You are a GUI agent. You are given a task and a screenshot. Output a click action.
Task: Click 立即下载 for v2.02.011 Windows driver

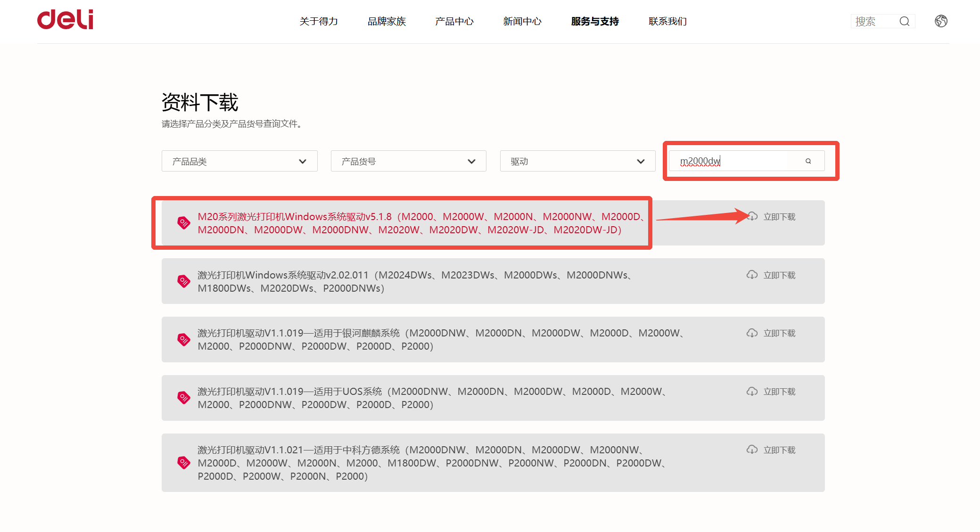click(x=779, y=275)
